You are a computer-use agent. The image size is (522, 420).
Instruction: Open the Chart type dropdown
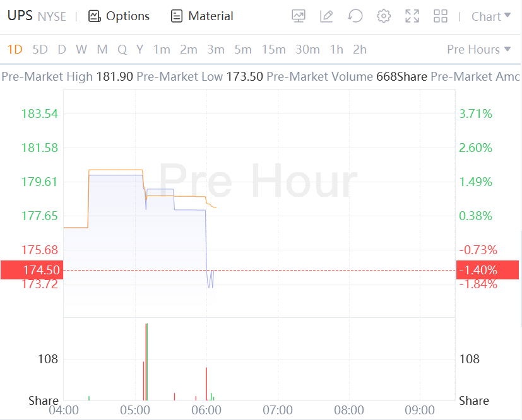(x=491, y=16)
